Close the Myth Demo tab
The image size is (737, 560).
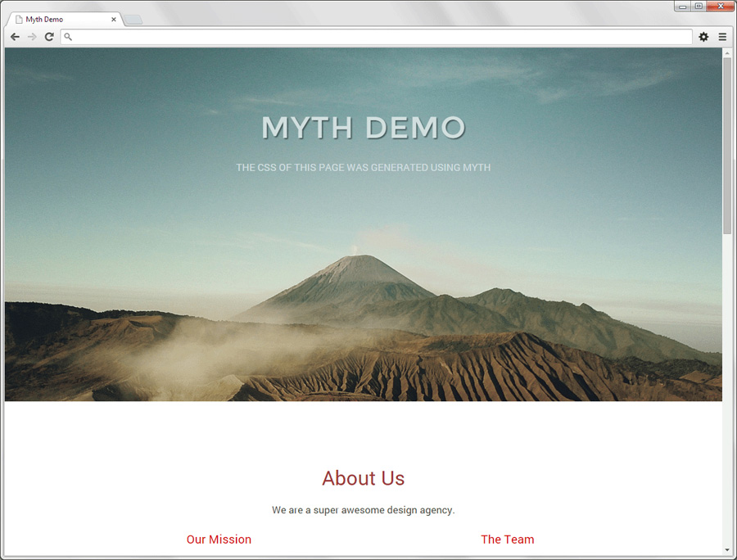114,19
